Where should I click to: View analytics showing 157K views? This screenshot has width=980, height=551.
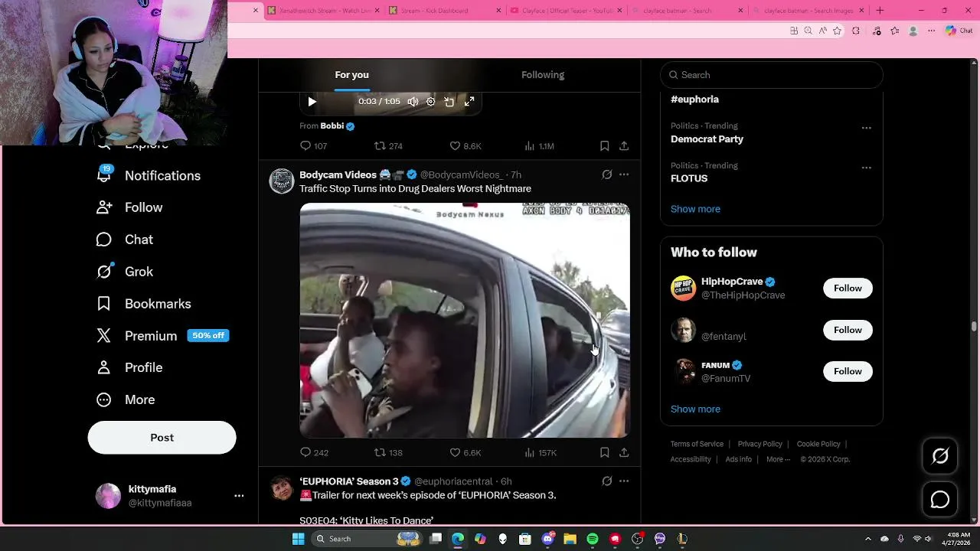(541, 452)
